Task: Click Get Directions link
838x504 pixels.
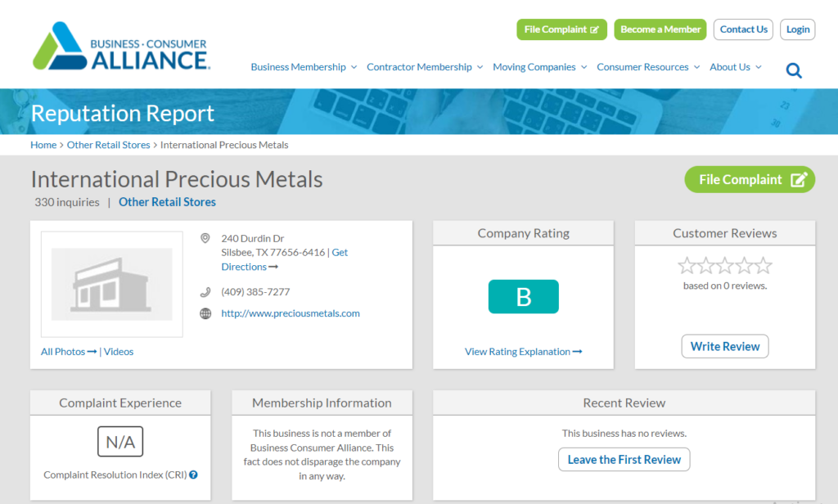Action: (x=249, y=266)
